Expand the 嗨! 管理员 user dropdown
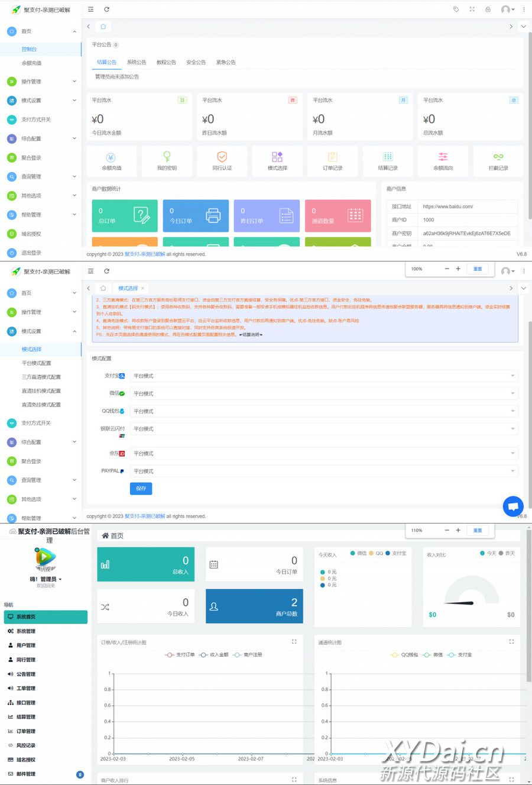The height and width of the screenshot is (785, 532). coord(46,579)
